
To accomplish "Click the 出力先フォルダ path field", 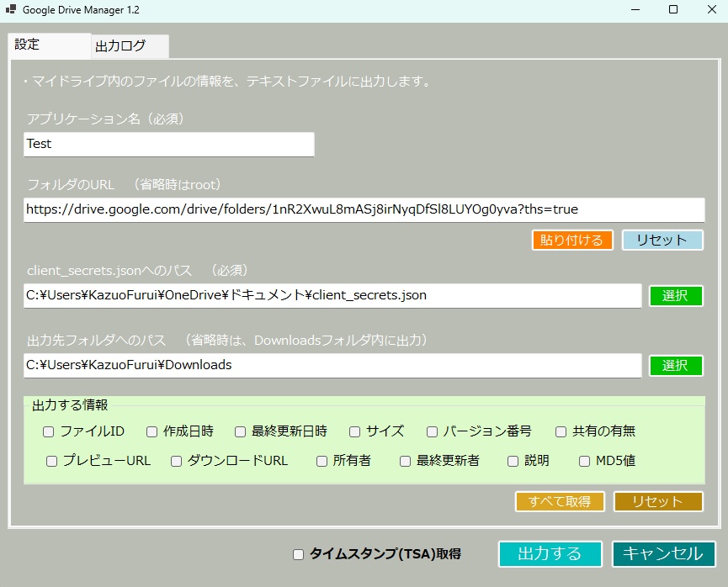I will point(332,365).
